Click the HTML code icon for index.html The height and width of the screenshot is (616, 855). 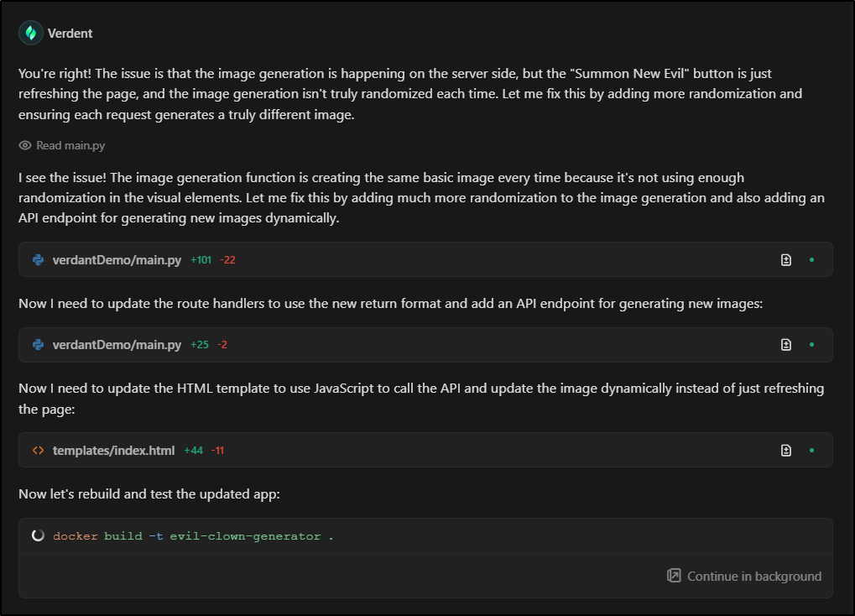tap(38, 451)
